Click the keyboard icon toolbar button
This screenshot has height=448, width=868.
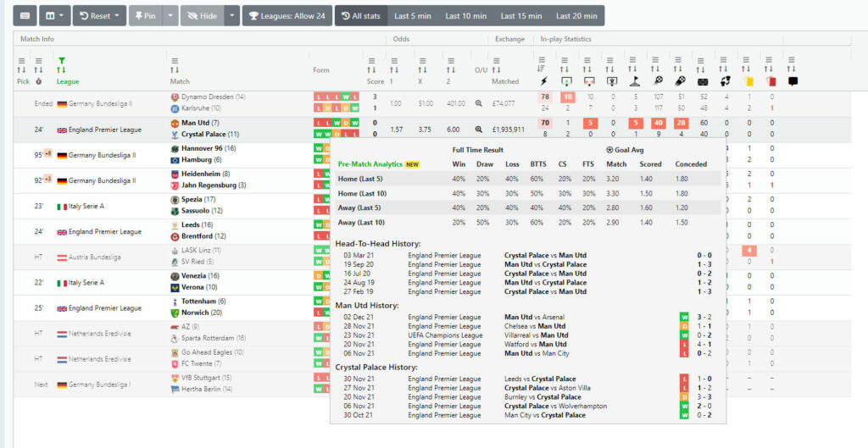click(x=25, y=16)
